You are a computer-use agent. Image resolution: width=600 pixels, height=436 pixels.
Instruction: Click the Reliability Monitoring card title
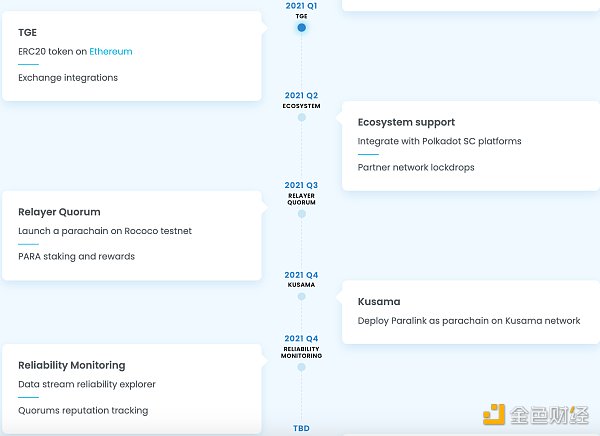point(72,365)
